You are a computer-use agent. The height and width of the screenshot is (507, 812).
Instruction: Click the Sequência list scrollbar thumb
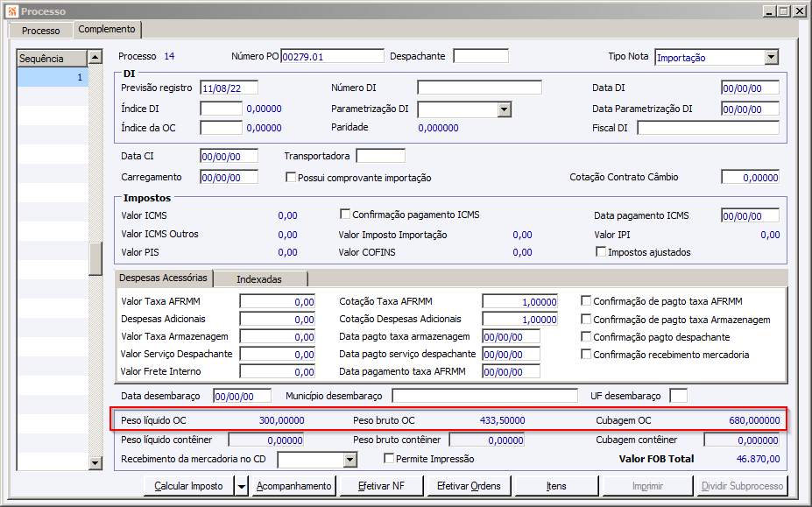tap(95, 259)
